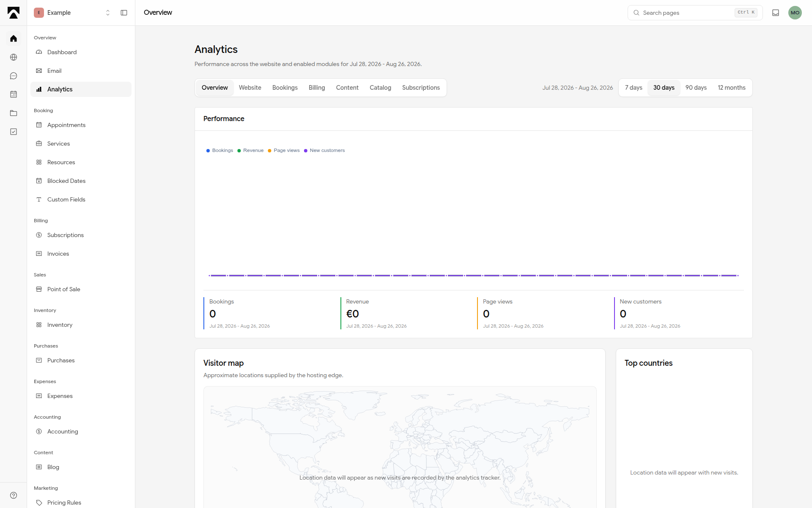Toggle sidebar with panel icon
812x508 pixels.
124,13
